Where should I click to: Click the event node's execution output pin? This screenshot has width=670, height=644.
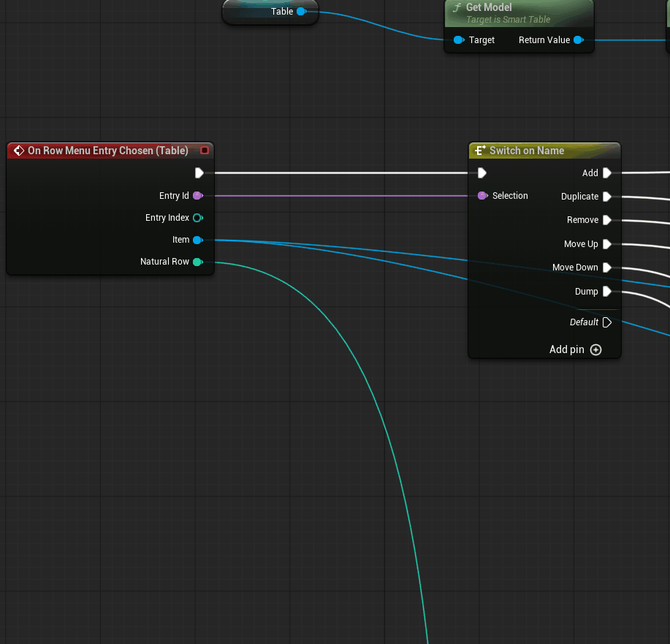click(x=199, y=173)
